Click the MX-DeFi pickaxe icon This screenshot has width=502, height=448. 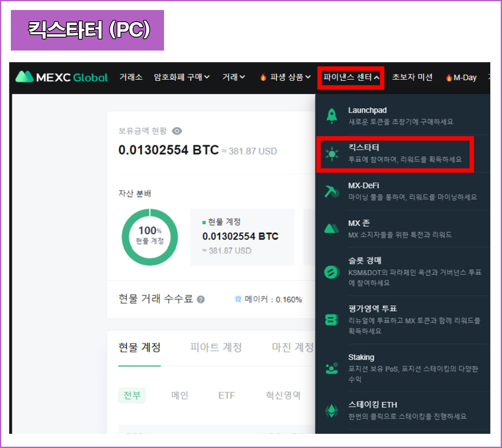click(332, 191)
